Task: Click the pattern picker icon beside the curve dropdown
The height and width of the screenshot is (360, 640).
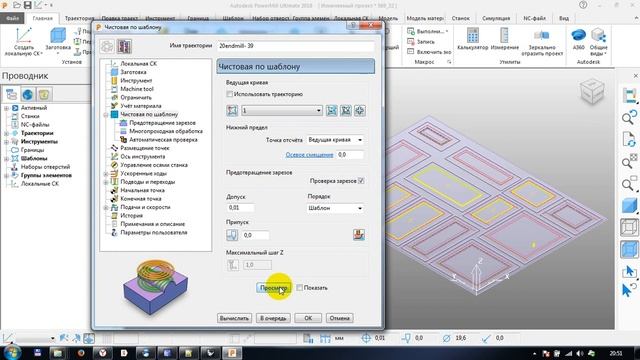Action: pos(232,110)
